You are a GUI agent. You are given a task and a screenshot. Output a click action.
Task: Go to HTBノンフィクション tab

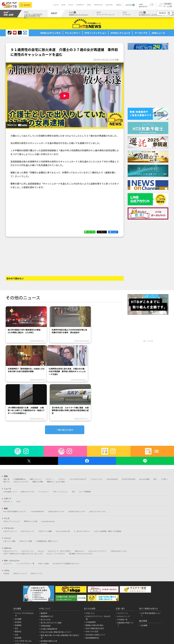pos(95,33)
